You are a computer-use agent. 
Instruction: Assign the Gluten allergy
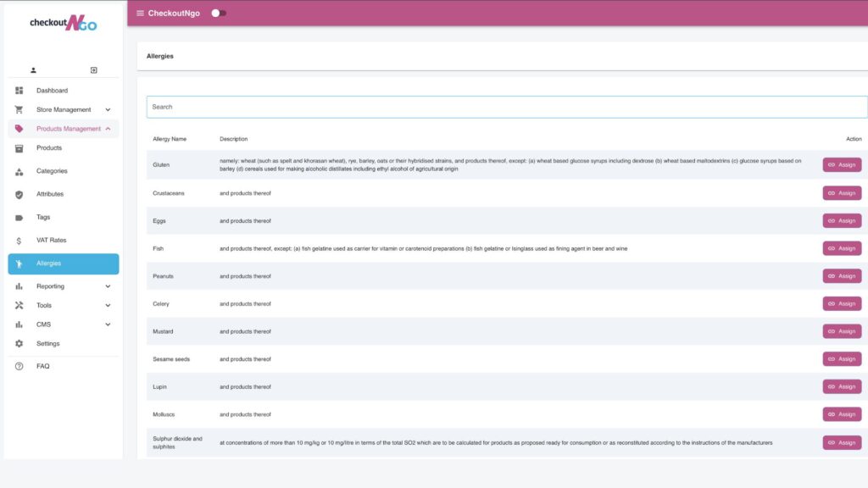point(841,164)
